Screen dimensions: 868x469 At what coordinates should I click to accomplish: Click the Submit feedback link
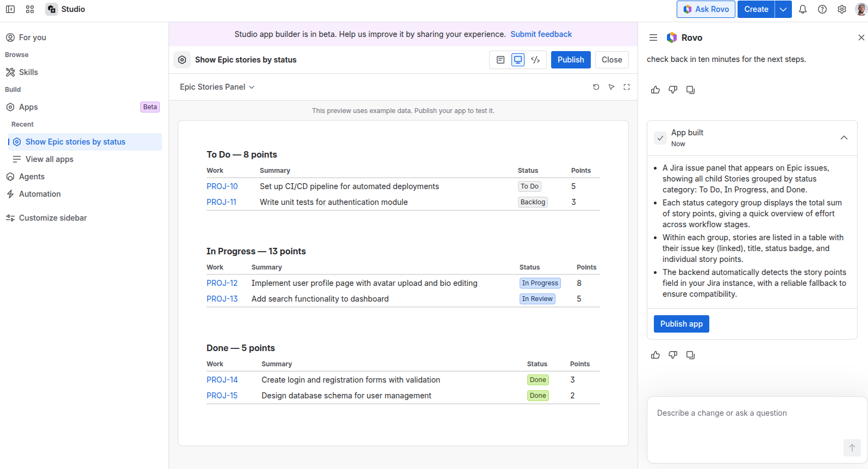pos(541,34)
